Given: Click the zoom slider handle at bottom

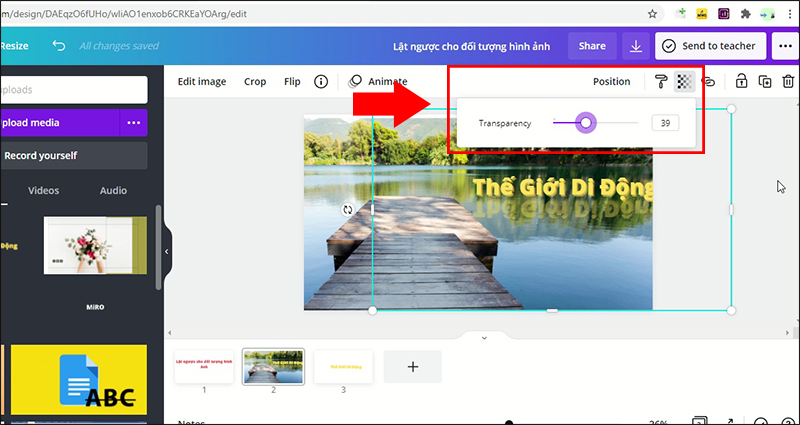Looking at the screenshot, I should pos(509,422).
